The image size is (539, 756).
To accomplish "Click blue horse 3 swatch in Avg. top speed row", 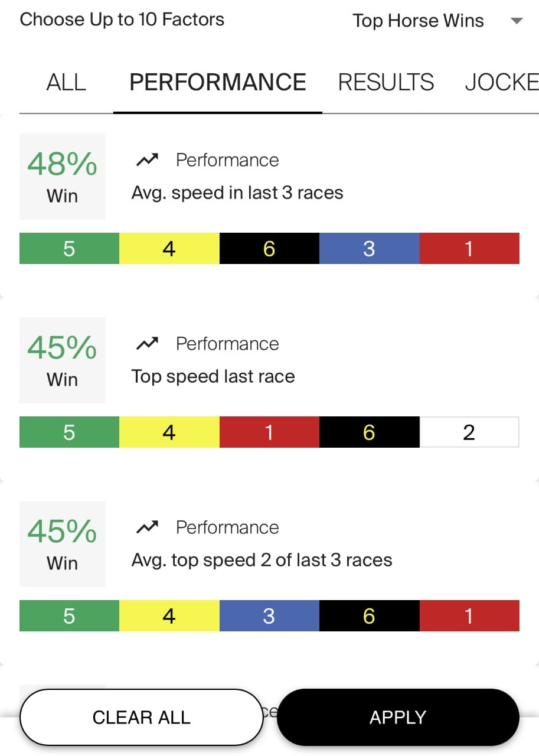I will coord(269,616).
